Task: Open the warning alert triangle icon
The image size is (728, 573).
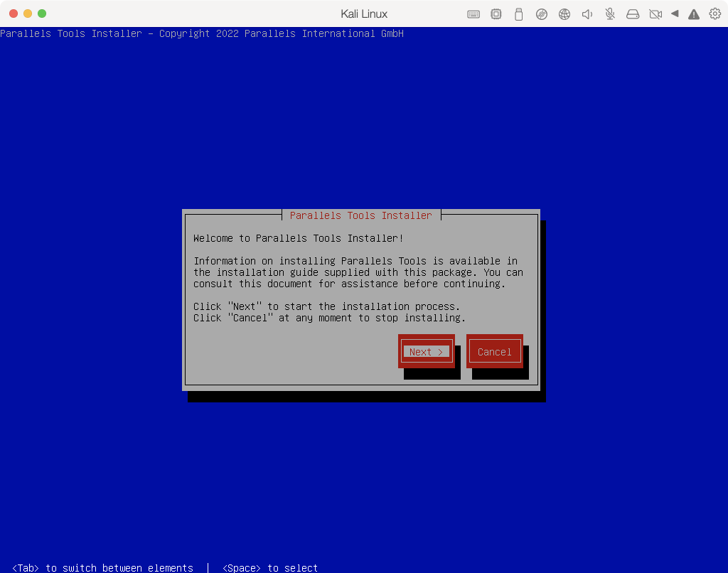Action: click(694, 14)
